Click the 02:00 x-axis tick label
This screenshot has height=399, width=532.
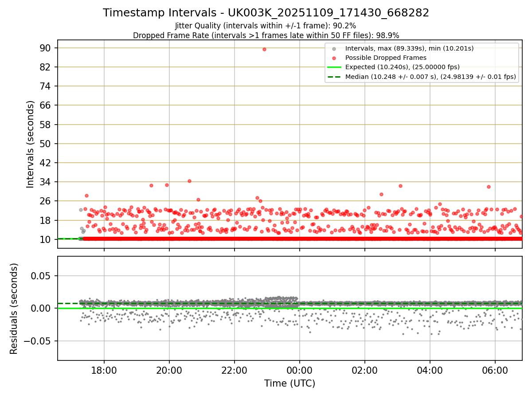tap(365, 370)
